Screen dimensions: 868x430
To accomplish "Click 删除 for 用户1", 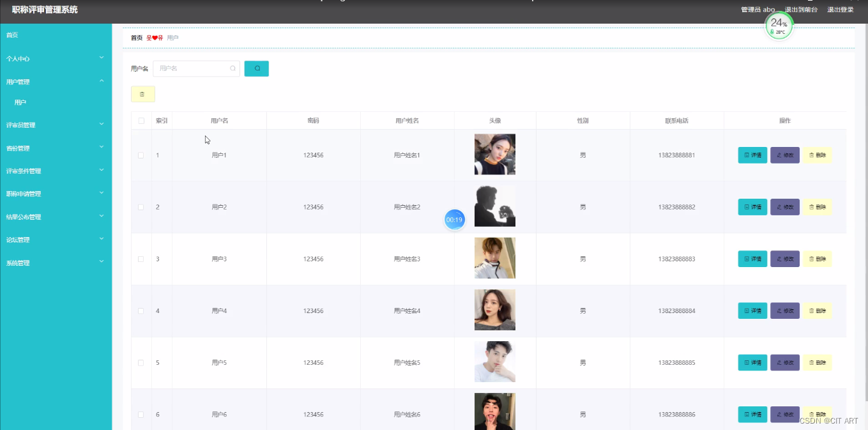I will [x=817, y=155].
